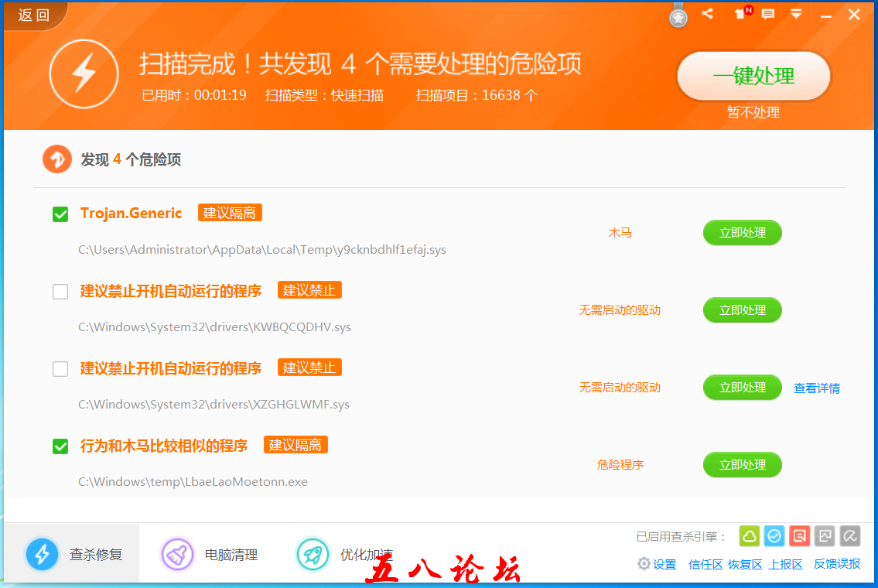This screenshot has width=878, height=588.
Task: Click 暂不处理 to skip handling
Action: pyautogui.click(x=753, y=113)
